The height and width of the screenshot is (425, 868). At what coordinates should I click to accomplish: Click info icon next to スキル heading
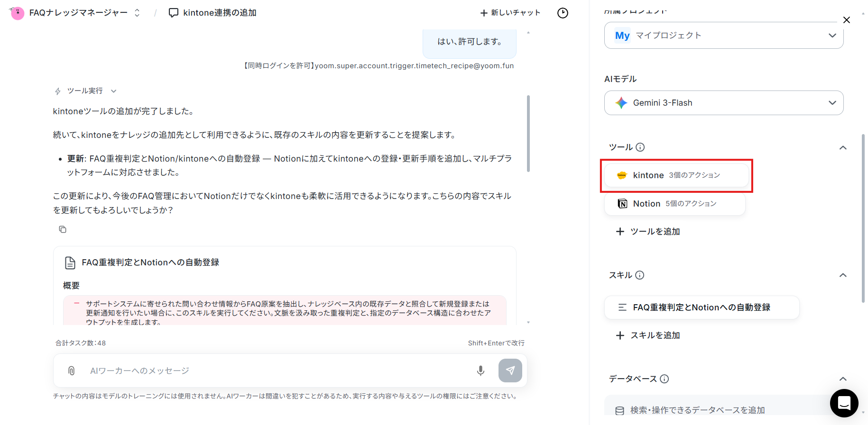point(639,275)
